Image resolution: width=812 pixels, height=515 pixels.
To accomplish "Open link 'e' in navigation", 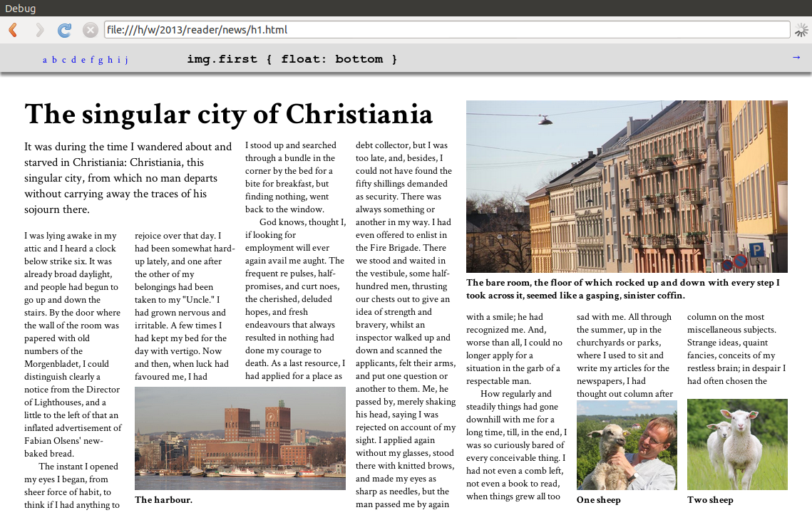I will click(83, 60).
